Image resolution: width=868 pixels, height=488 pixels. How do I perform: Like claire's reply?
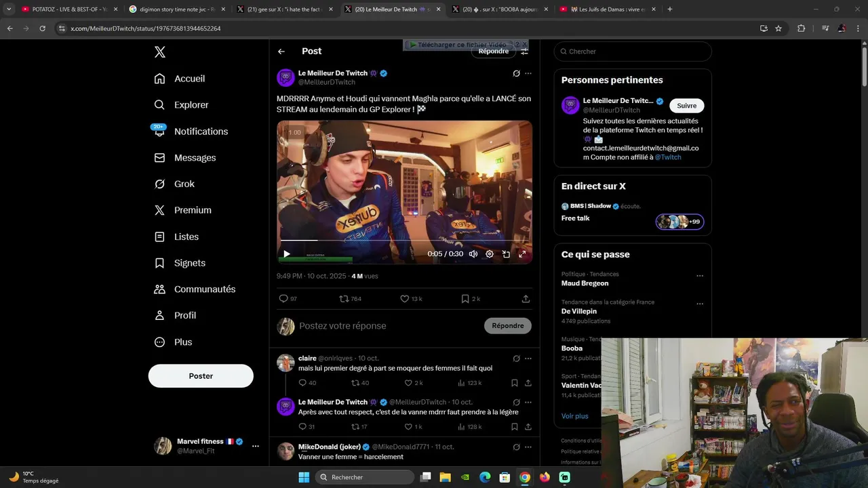[413, 383]
